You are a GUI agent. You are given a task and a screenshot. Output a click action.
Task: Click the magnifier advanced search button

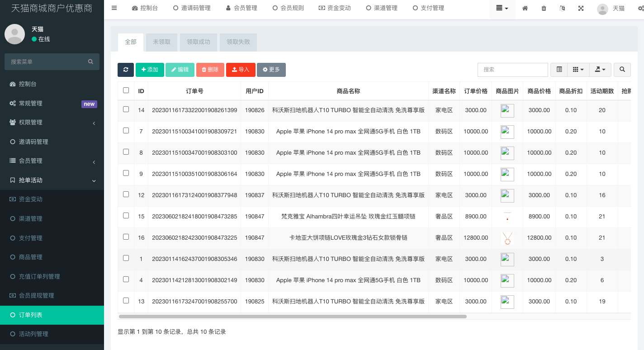(622, 70)
